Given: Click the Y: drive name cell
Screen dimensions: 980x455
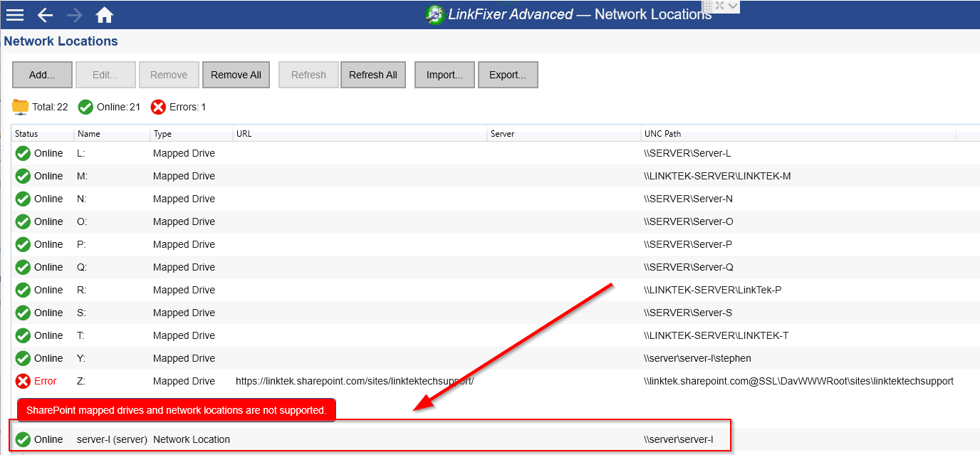Looking at the screenshot, I should pyautogui.click(x=81, y=358).
